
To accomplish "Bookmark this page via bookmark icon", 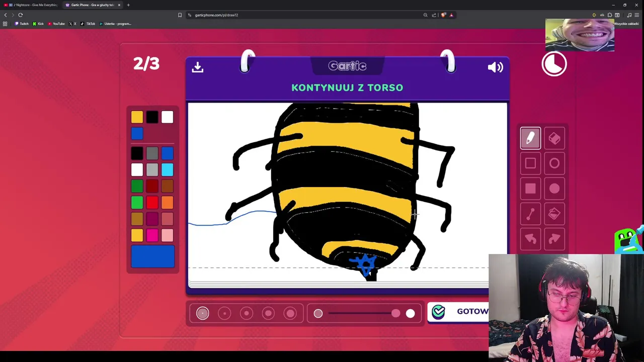I will tap(180, 15).
